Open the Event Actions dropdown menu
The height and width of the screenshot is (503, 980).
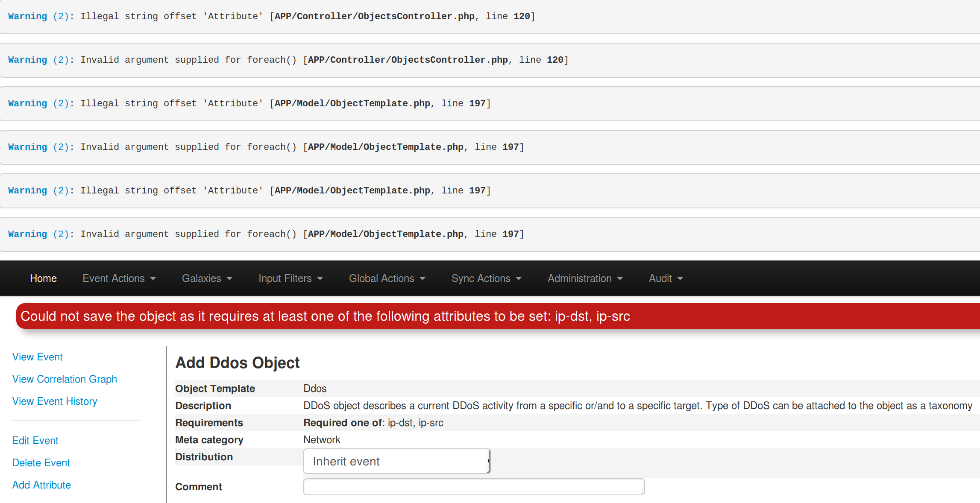point(119,278)
